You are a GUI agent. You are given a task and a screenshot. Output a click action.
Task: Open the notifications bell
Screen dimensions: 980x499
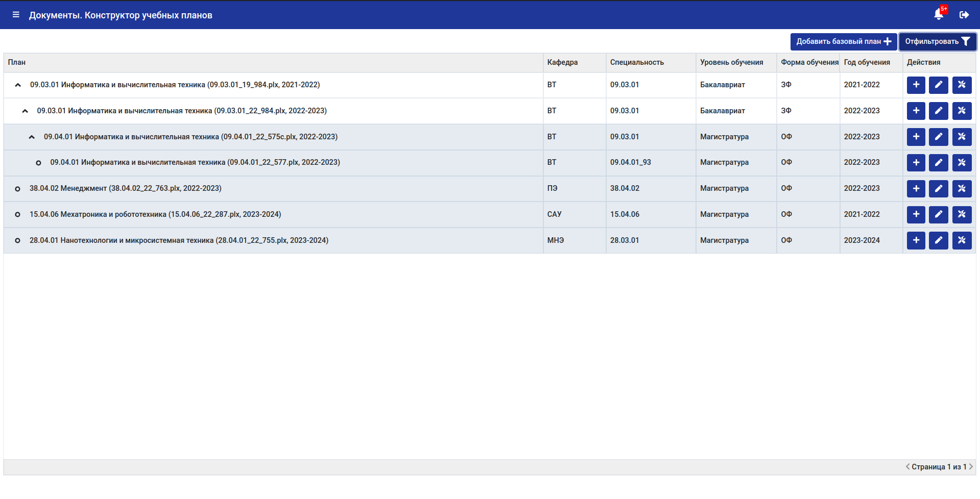[x=939, y=14]
